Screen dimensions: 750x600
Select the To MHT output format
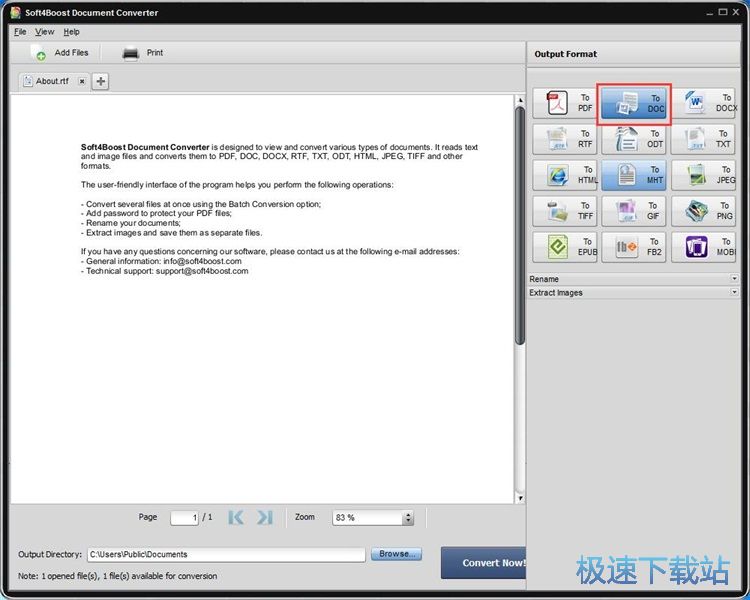tap(634, 175)
